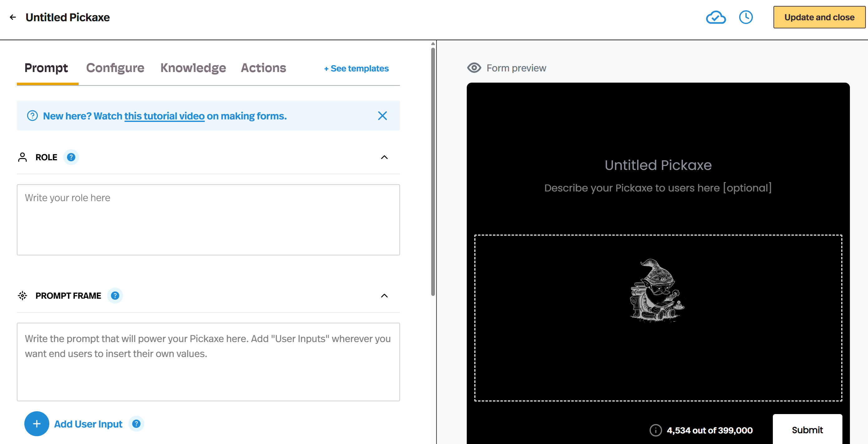Switch to the Knowledge tab
Screen dimensions: 868x444
pos(193,68)
